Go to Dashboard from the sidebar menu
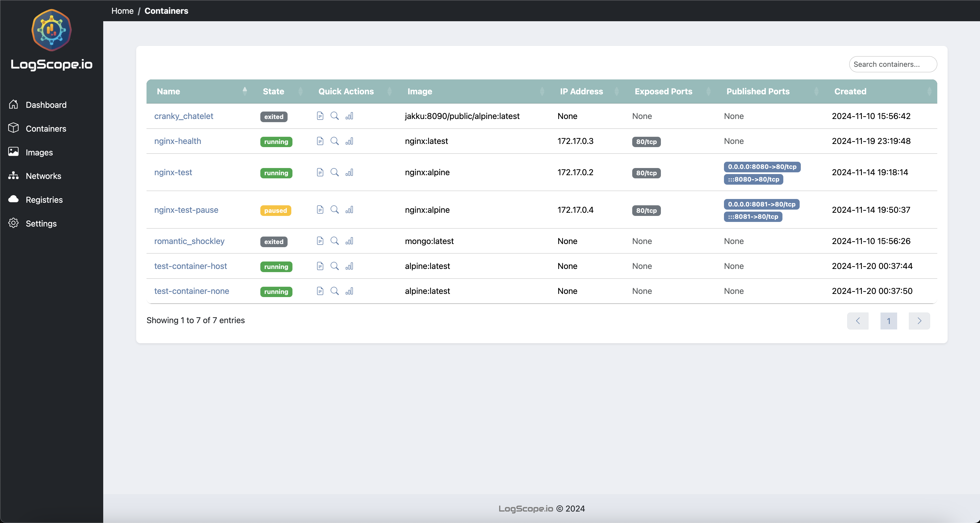This screenshot has height=523, width=980. (47, 105)
